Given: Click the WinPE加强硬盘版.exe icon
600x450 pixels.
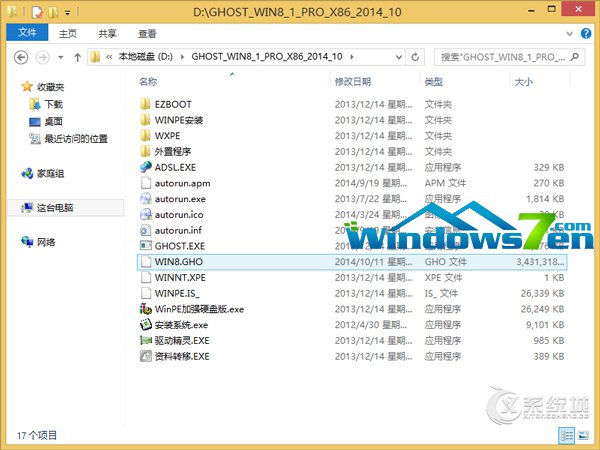Looking at the screenshot, I should click(145, 309).
